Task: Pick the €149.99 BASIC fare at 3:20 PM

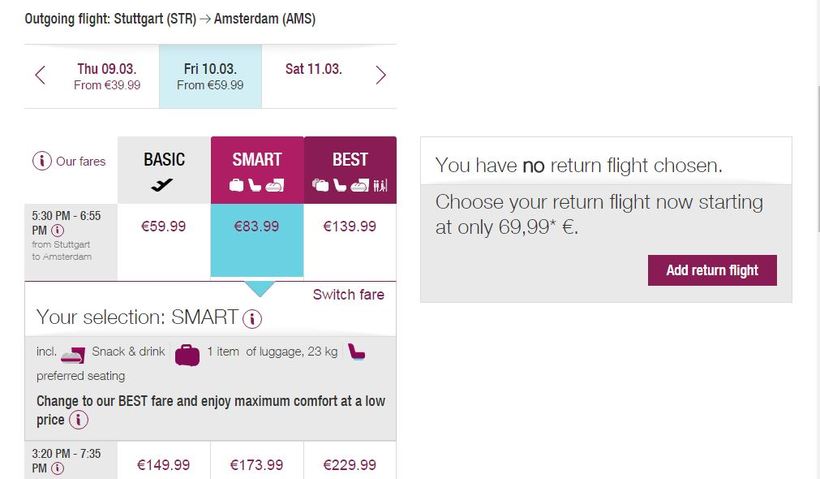Action: 164,465
